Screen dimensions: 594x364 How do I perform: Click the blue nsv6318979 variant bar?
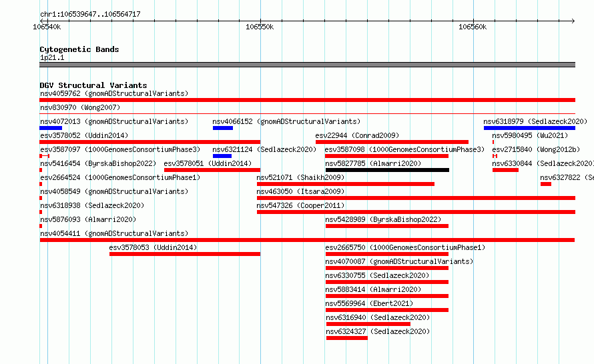[x=530, y=128]
